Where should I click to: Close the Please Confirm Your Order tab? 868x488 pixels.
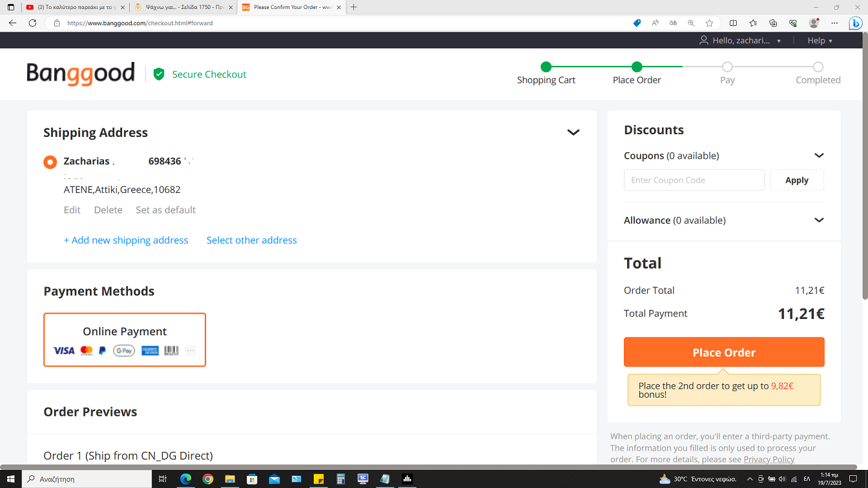point(338,7)
